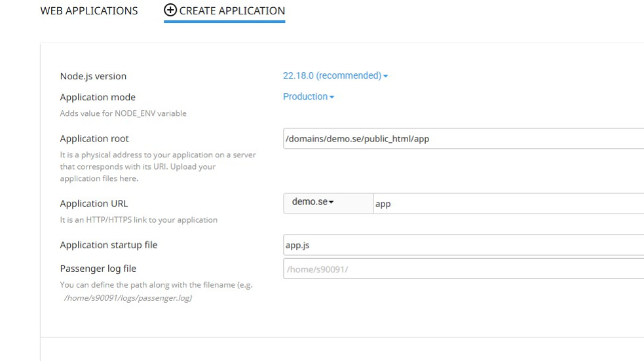Click the HTTP/HTTPS link description text
This screenshot has width=644, height=361.
pyautogui.click(x=138, y=219)
